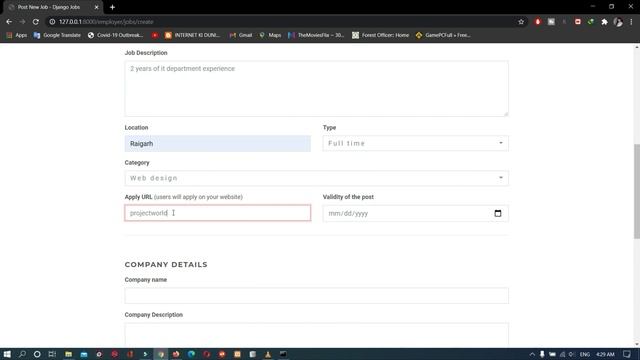
Task: Open the GamePCFull bookmark
Action: [443, 35]
